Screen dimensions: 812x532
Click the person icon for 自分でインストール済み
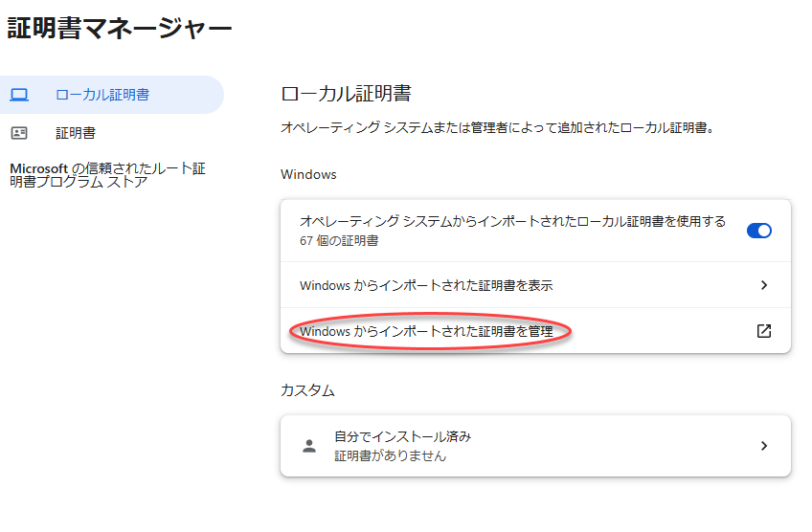(x=308, y=446)
